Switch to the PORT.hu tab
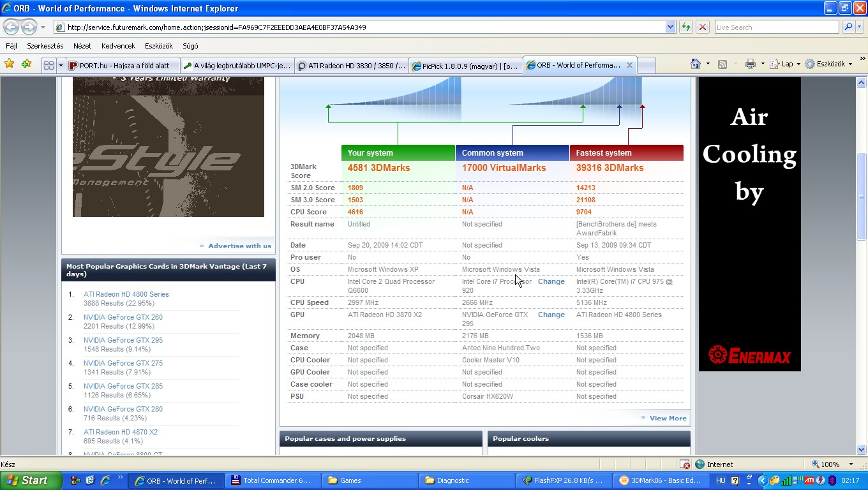 [123, 65]
